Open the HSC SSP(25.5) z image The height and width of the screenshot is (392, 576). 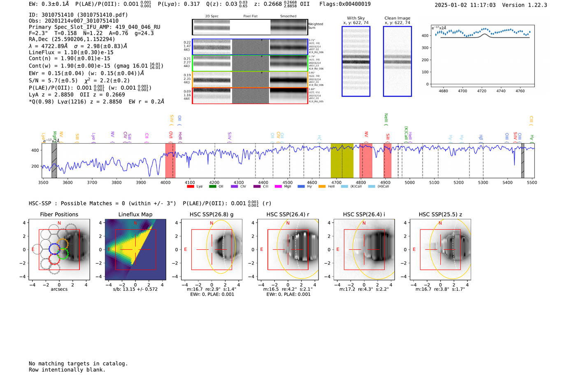440,250
